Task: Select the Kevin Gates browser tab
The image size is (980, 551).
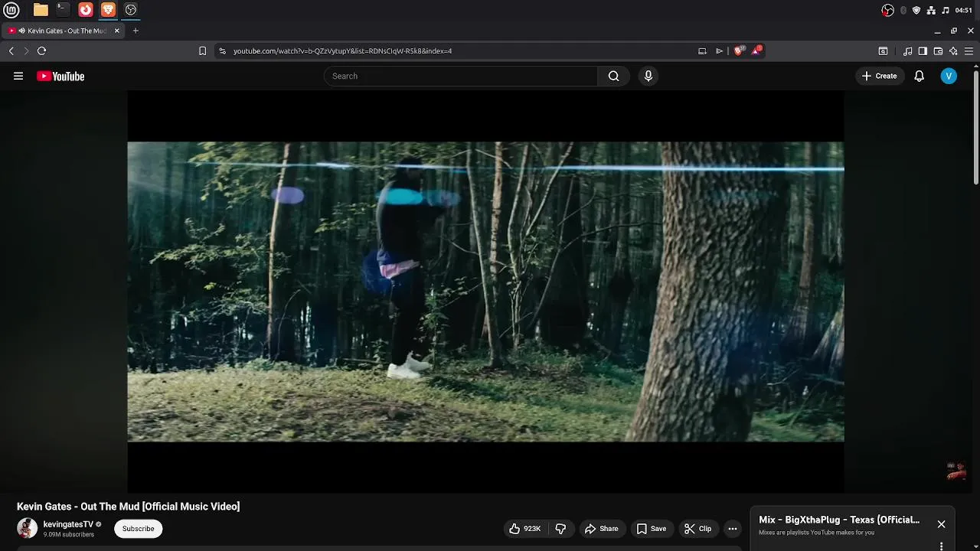Action: tap(63, 31)
